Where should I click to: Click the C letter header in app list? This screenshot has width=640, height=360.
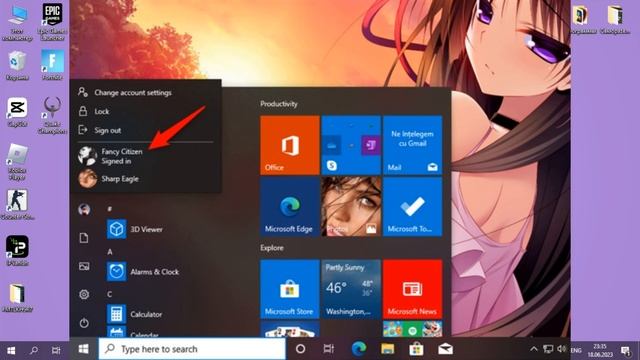(x=109, y=294)
